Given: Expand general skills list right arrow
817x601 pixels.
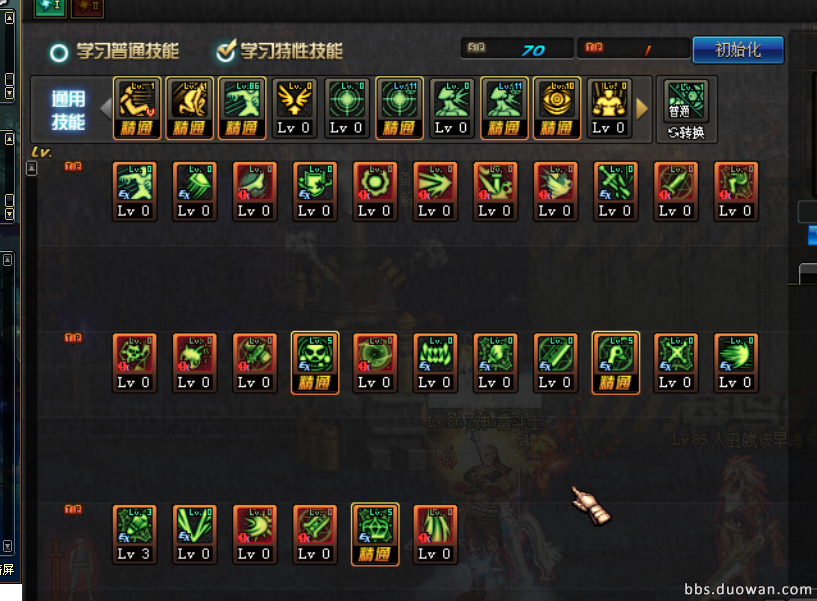Looking at the screenshot, I should click(642, 109).
